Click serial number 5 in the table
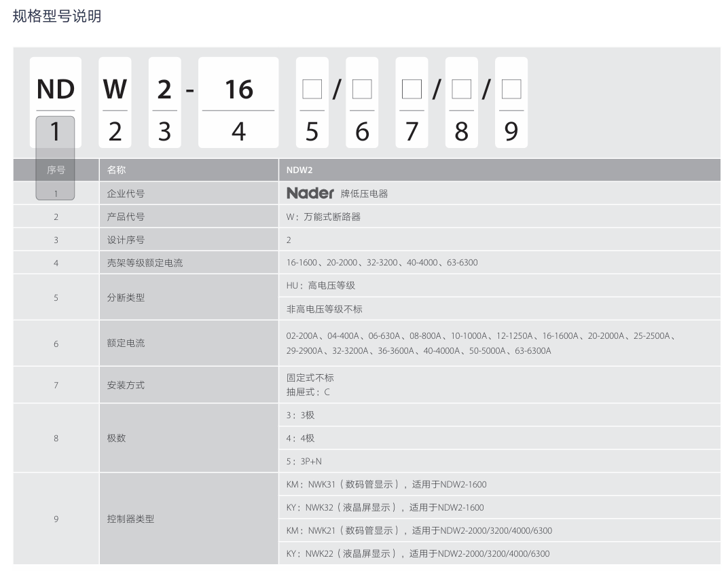 [56, 297]
